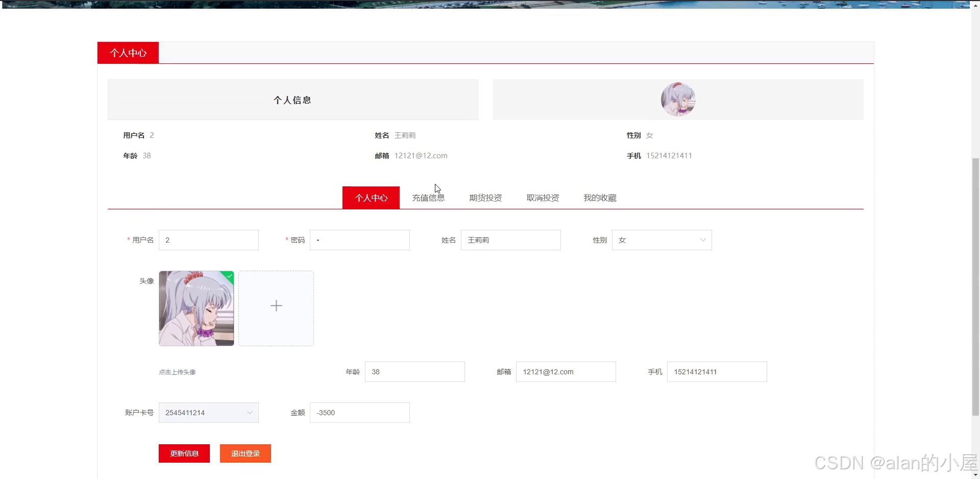Click the 金额 input showing -3500
Image resolution: width=980 pixels, height=479 pixels.
pos(360,413)
